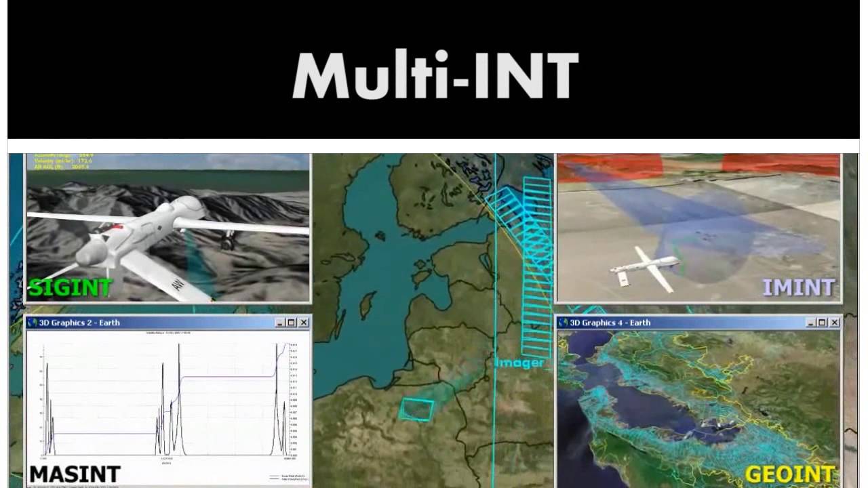Click the MASINT label on the graph
This screenshot has height=488, width=868.
pos(75,474)
